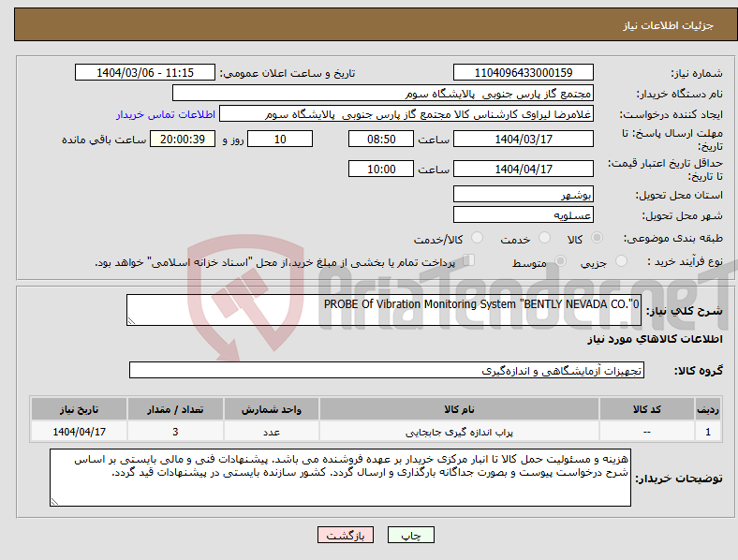This screenshot has width=738, height=560.
Task: Click remaining days field showing 10
Action: point(280,139)
